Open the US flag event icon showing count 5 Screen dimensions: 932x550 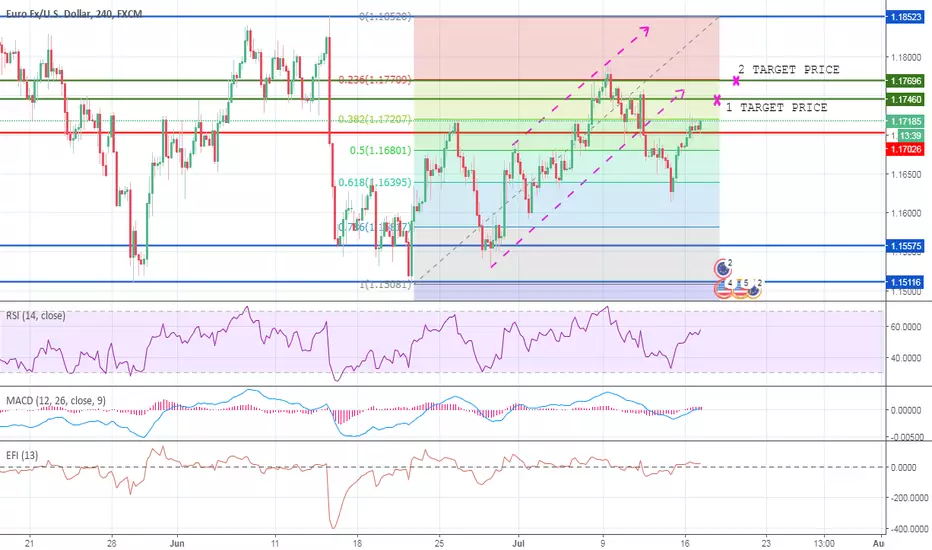[739, 289]
